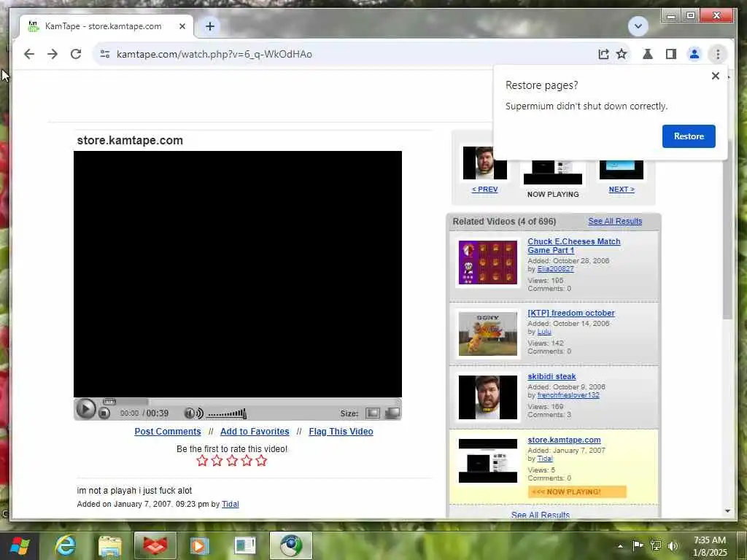Rate the video one star

202,461
